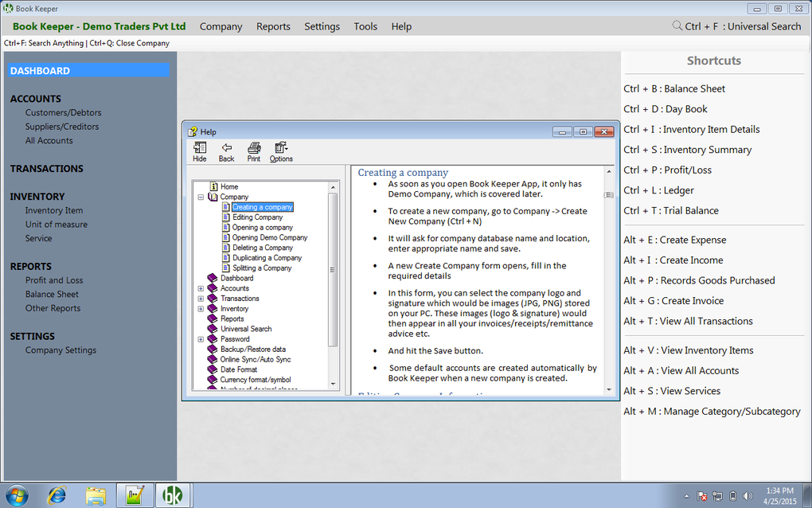Expand the Password node in Help tree

coord(201,339)
